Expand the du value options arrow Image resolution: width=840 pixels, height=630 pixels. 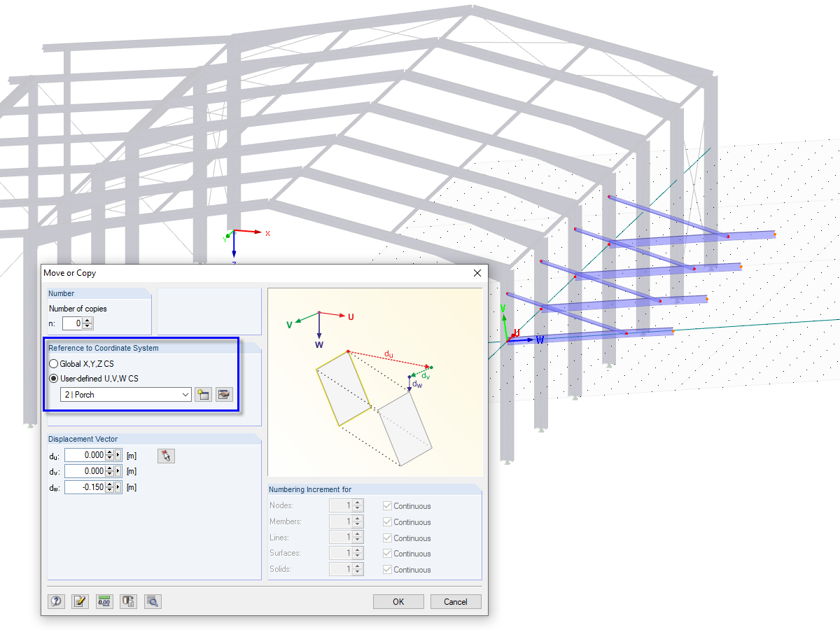[119, 455]
